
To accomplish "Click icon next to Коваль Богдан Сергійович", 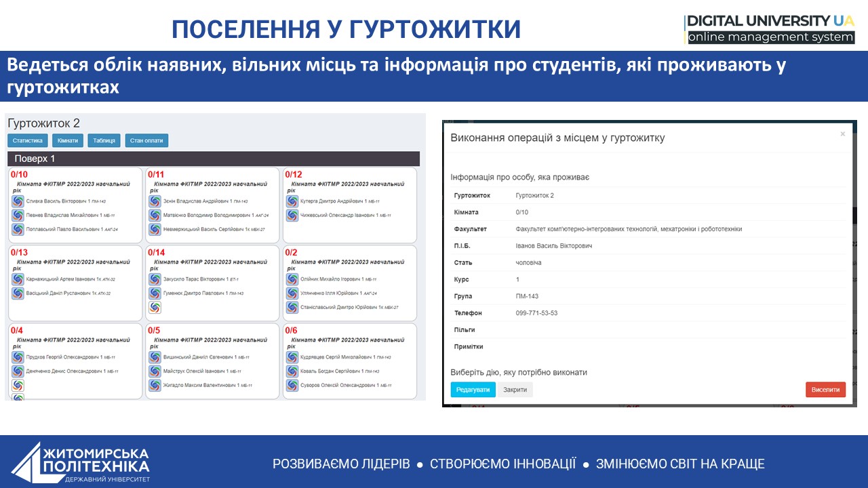I will (292, 371).
